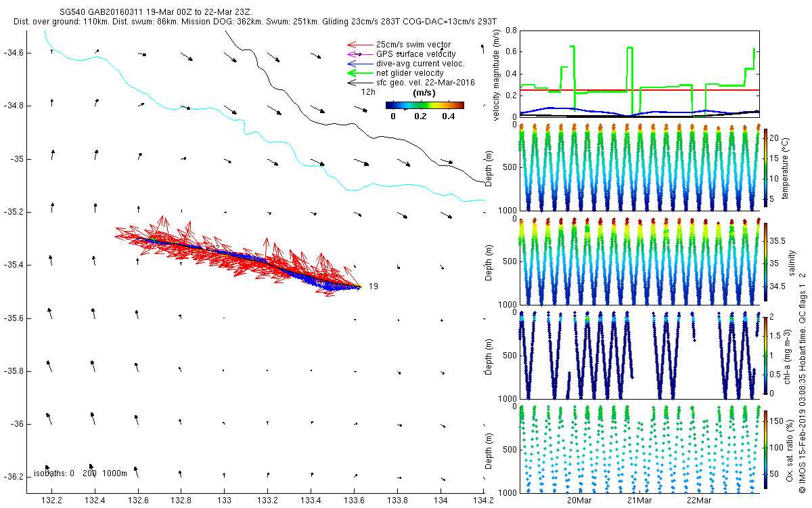Click the '(m/s)' label above the colorbar
The image size is (812, 508).
pos(424,93)
